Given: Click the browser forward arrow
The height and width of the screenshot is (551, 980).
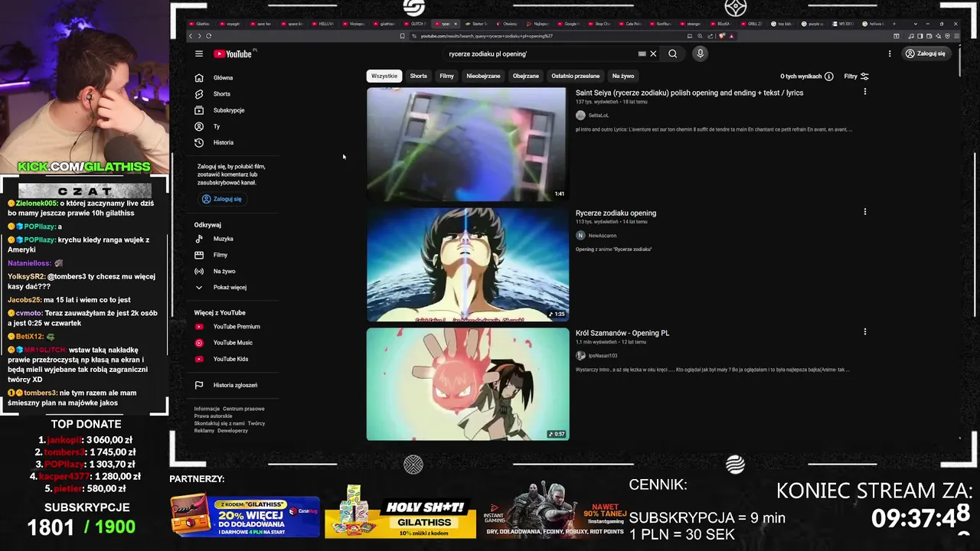Looking at the screenshot, I should (x=200, y=36).
